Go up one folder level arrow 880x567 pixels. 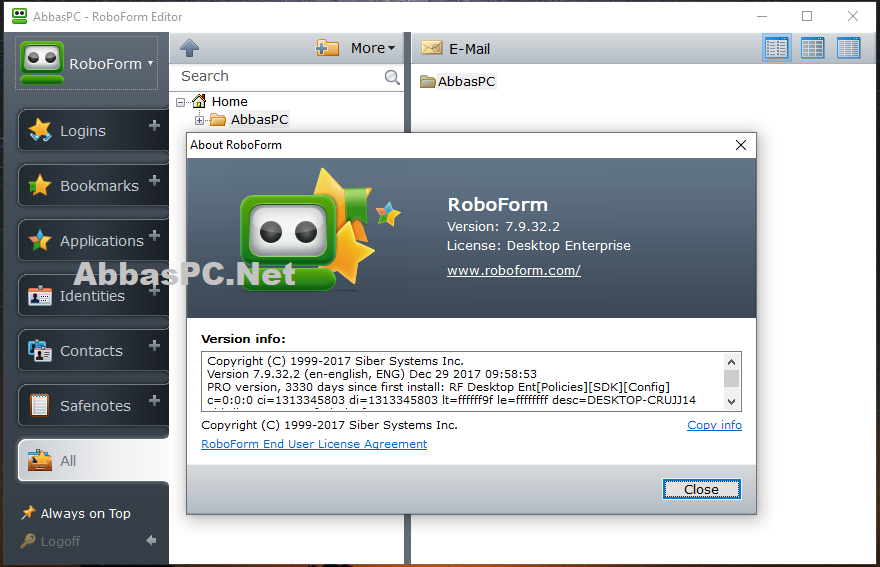click(190, 48)
